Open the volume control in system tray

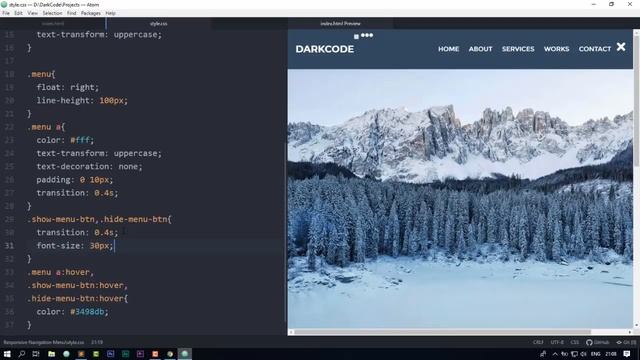[x=584, y=354]
